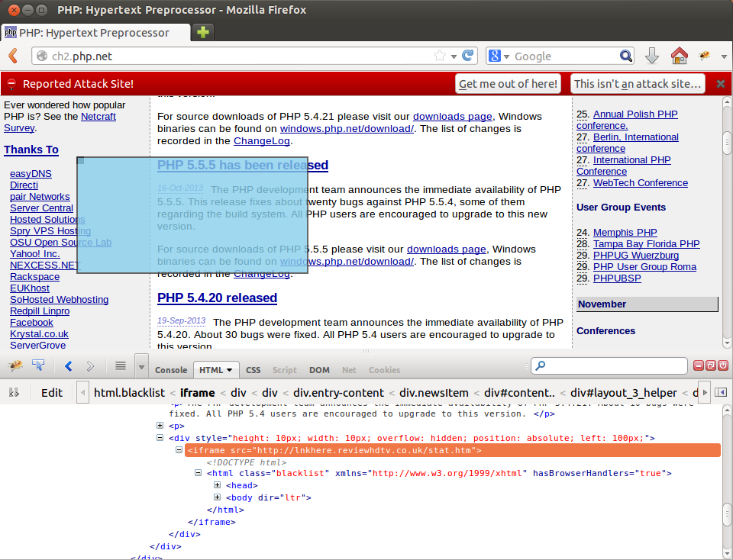Click the site identity globe icon
This screenshot has width=733, height=560.
click(x=41, y=56)
